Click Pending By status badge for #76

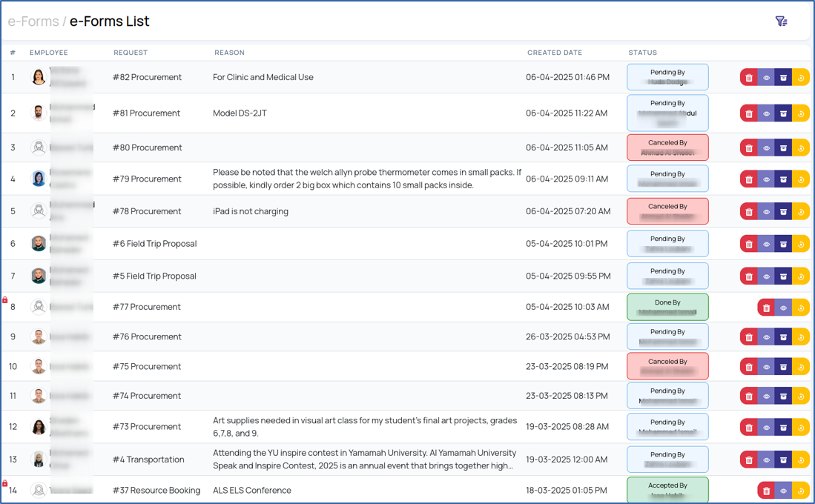pos(667,336)
